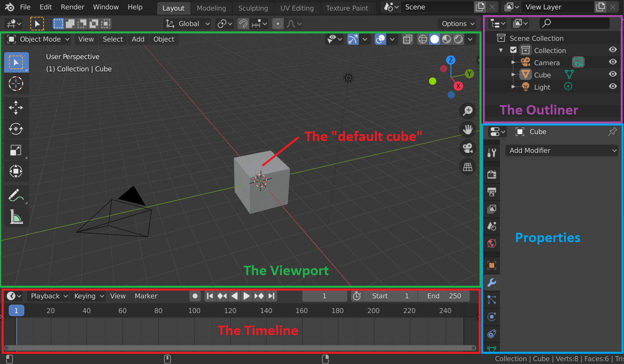
Task: Click the timeline horizontal scrollbar
Action: (240, 348)
